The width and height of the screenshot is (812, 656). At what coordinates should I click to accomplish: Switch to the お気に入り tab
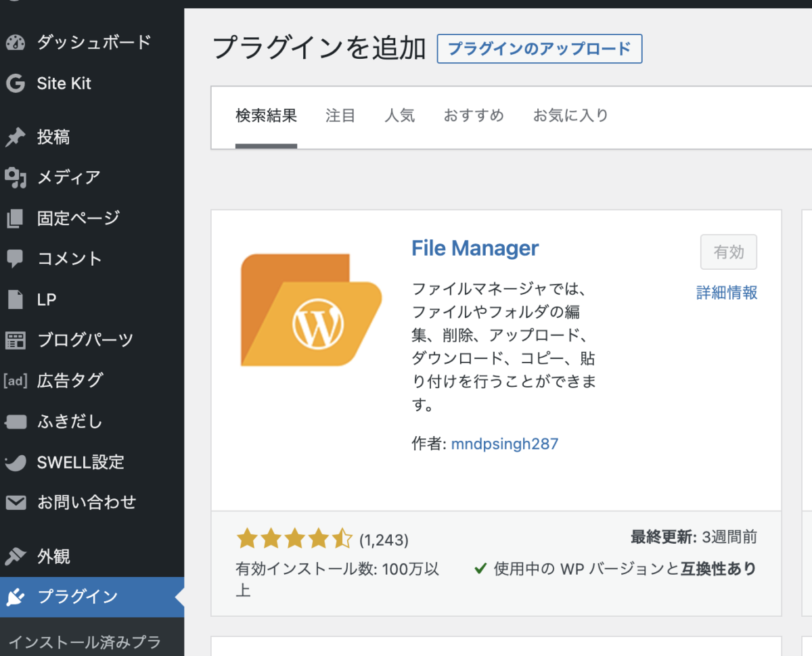(570, 116)
